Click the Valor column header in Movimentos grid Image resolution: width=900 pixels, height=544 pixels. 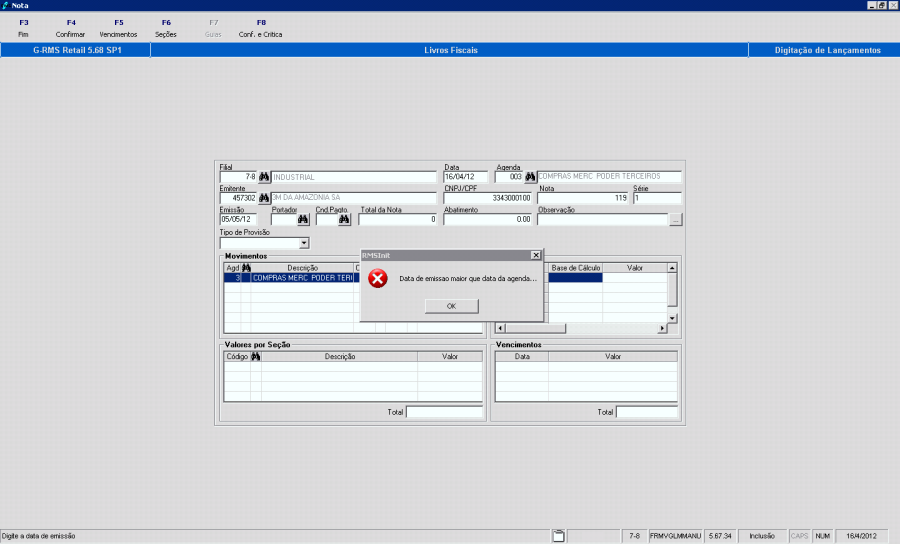[x=635, y=268]
